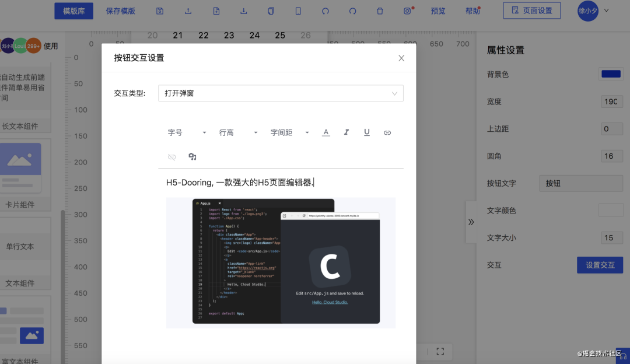Expand the 字号 font size dropdown
This screenshot has height=364, width=630.
pyautogui.click(x=187, y=132)
